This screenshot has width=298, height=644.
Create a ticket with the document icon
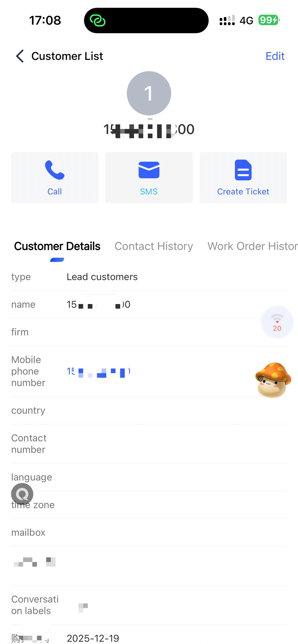point(243,178)
